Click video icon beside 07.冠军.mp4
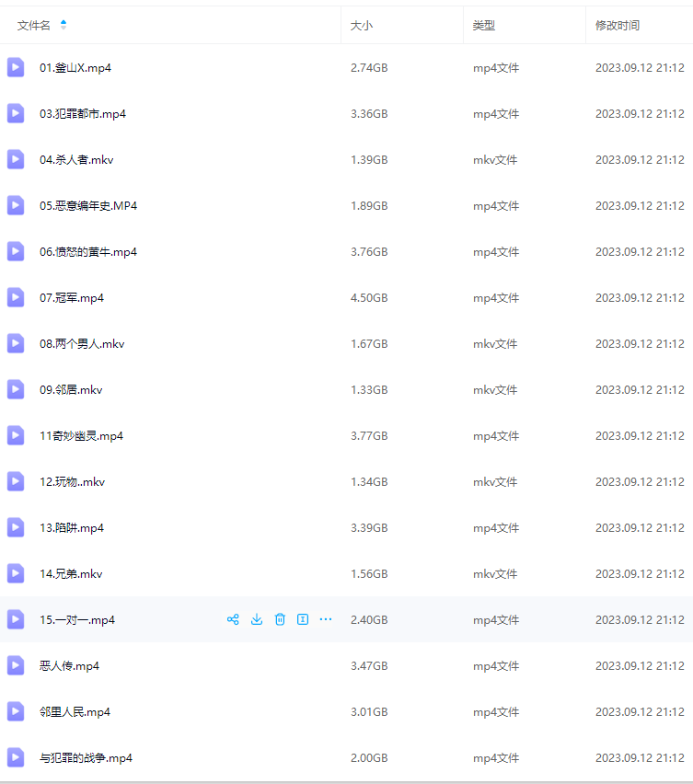 [x=16, y=297]
